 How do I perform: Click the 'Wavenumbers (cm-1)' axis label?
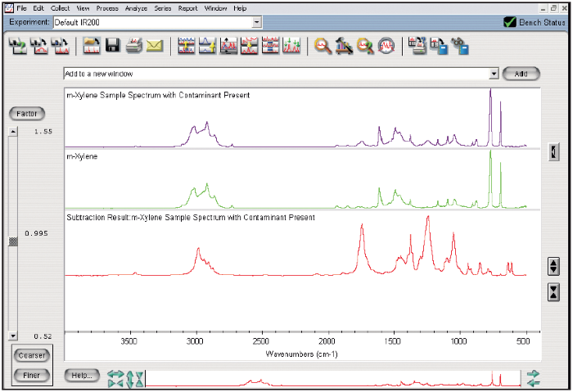pyautogui.click(x=301, y=354)
